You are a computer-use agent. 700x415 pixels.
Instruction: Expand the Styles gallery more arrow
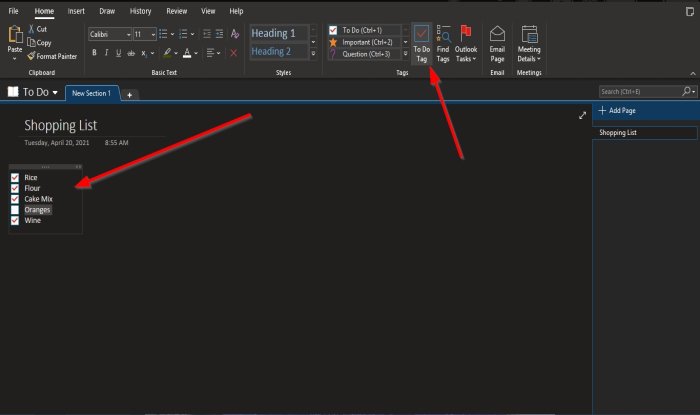click(313, 54)
